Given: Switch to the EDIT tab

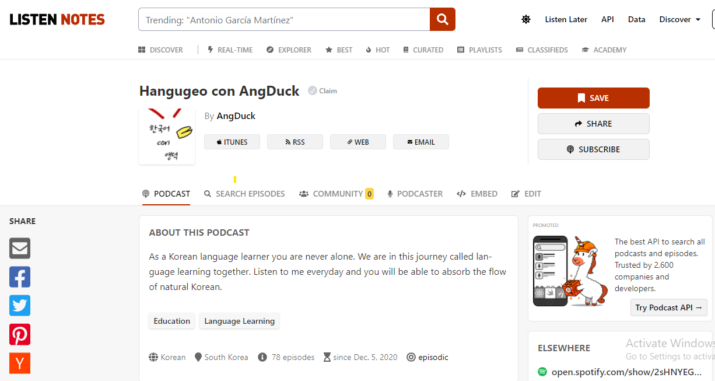Looking at the screenshot, I should (x=526, y=194).
